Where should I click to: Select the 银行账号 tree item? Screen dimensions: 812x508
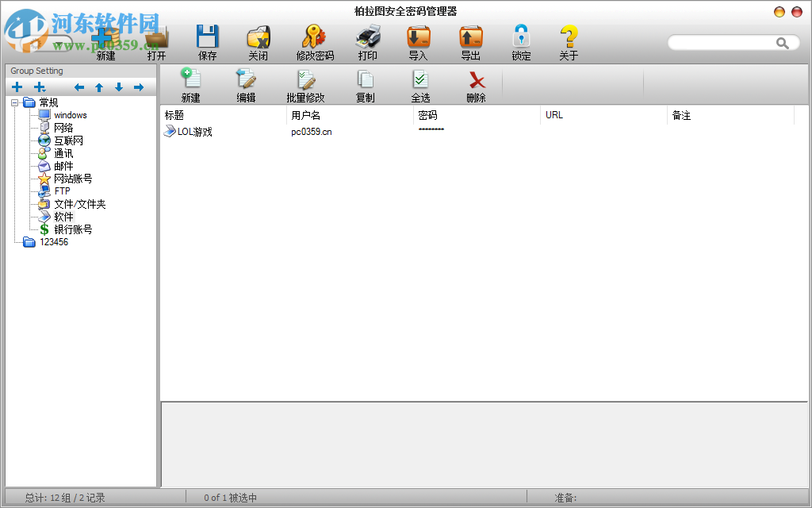coord(71,229)
